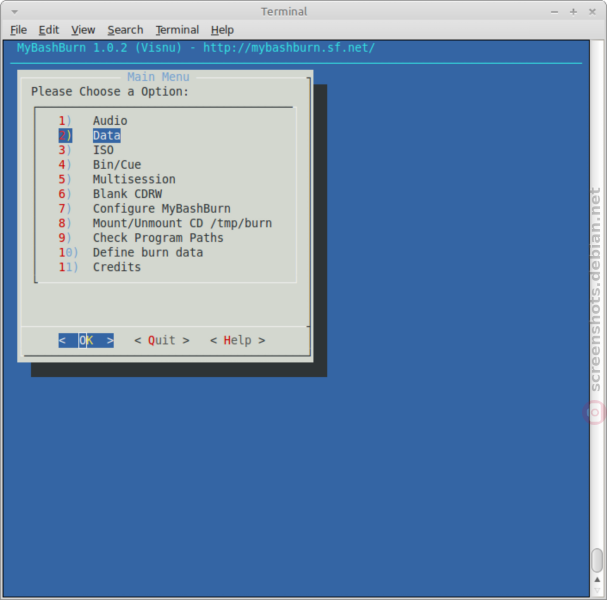Open the Credits entry
This screenshot has height=600, width=607.
(99, 267)
